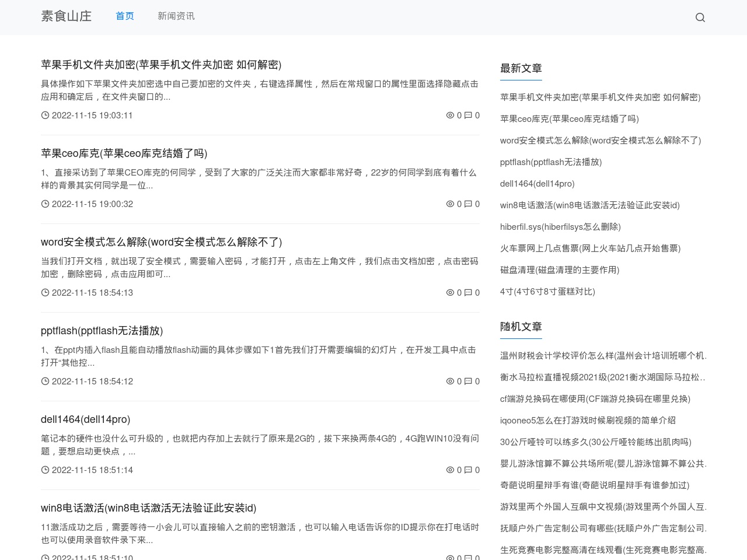Viewport: 747px width, 560px height.
Task: Open main list article dell1464(dell14pro)
Action: point(86,419)
